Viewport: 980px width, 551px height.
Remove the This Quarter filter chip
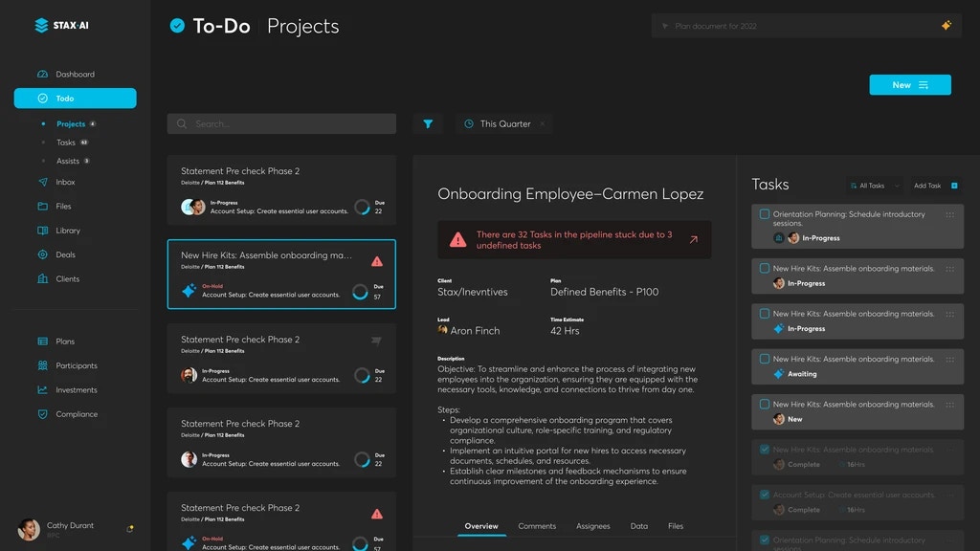click(543, 123)
